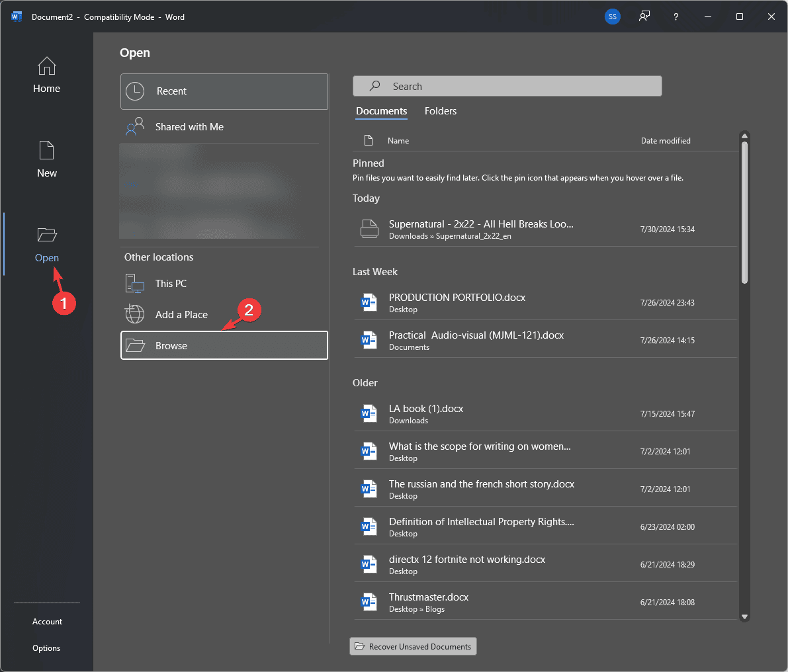Open Definition of Intellectual Property Rights....
This screenshot has width=788, height=672.
pyautogui.click(x=546, y=526)
